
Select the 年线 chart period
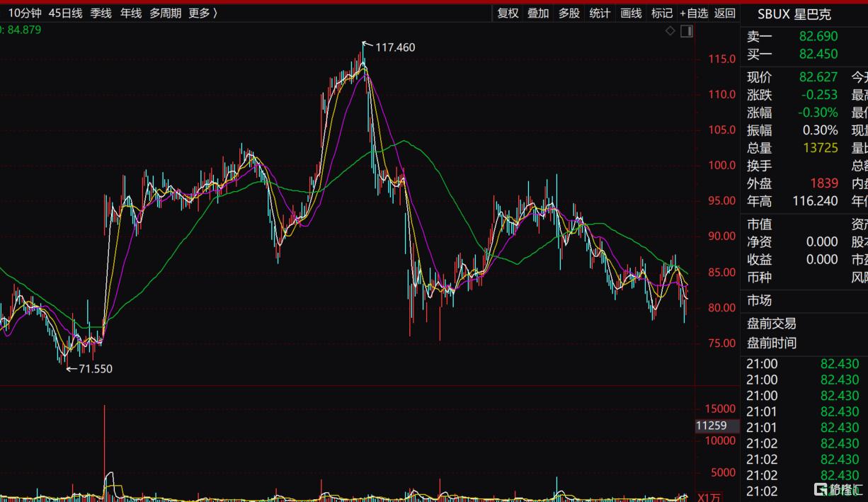(131, 13)
